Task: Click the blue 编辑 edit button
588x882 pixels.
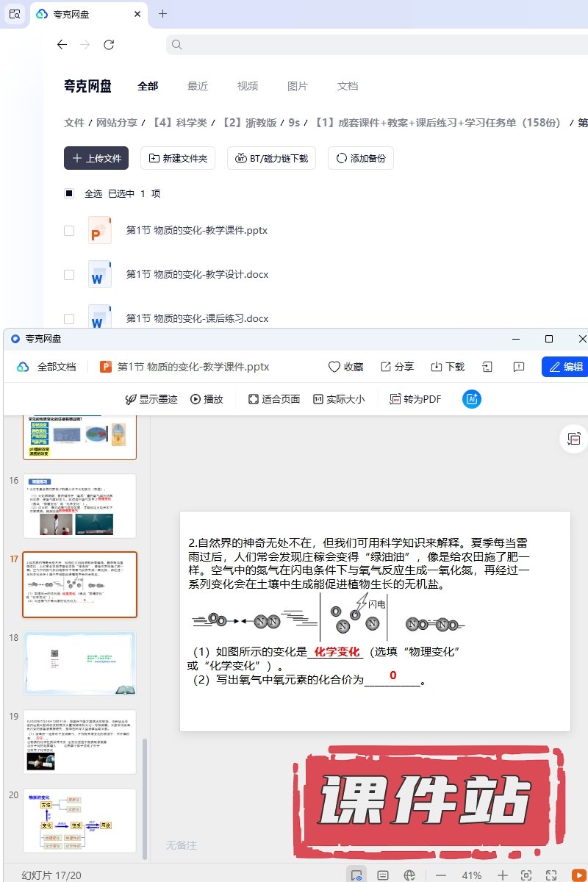Action: click(x=564, y=367)
